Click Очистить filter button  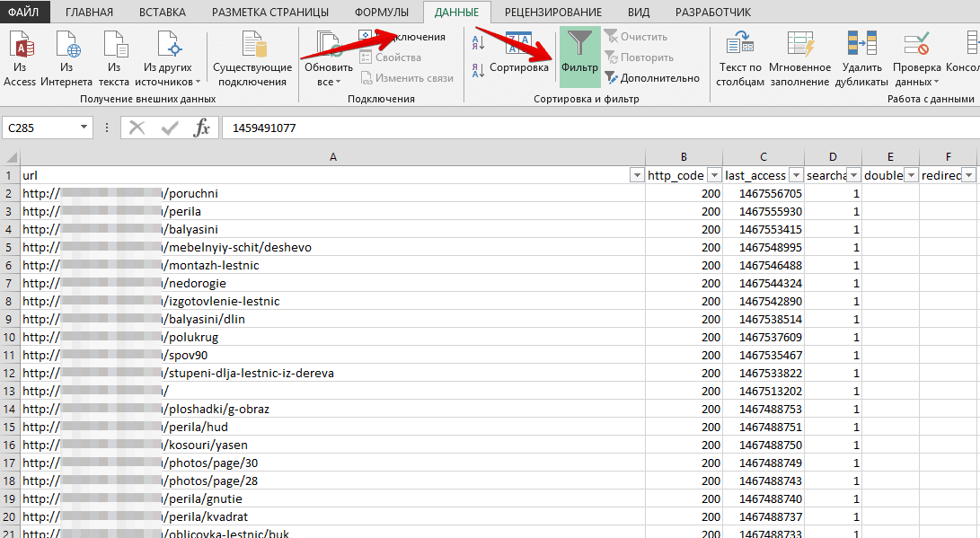pos(636,37)
